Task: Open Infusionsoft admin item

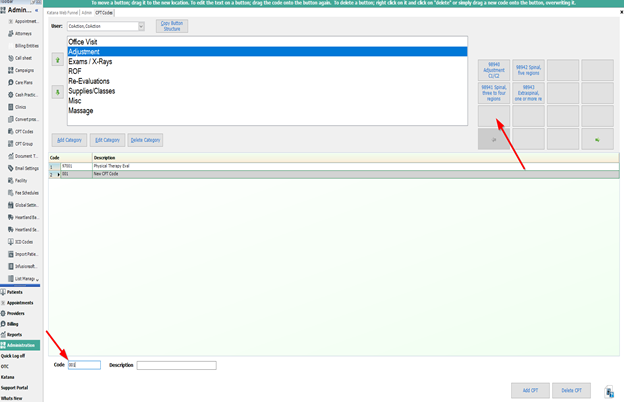Action: coord(23,266)
